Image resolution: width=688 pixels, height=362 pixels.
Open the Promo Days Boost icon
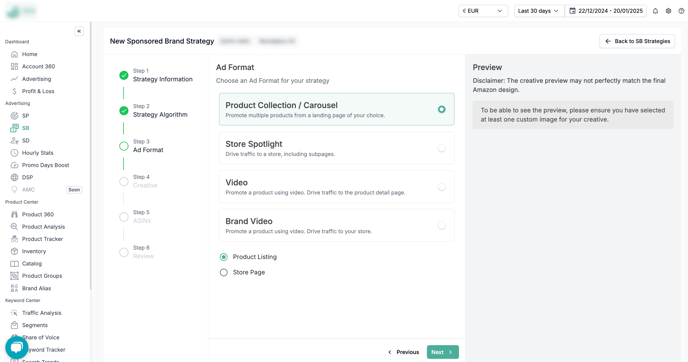pos(14,165)
